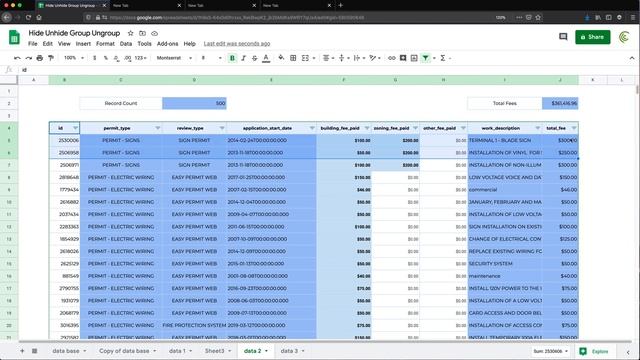Screen dimensions: 640x360
Task: Open text wrapping options
Action: [359, 58]
